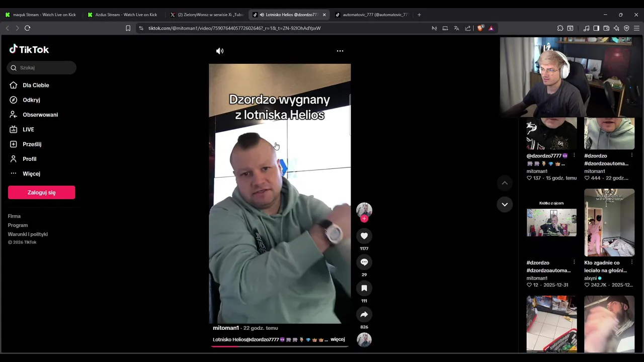The width and height of the screenshot is (644, 362).
Task: Switch to Azdus Stream Kick tab
Action: (x=122, y=15)
